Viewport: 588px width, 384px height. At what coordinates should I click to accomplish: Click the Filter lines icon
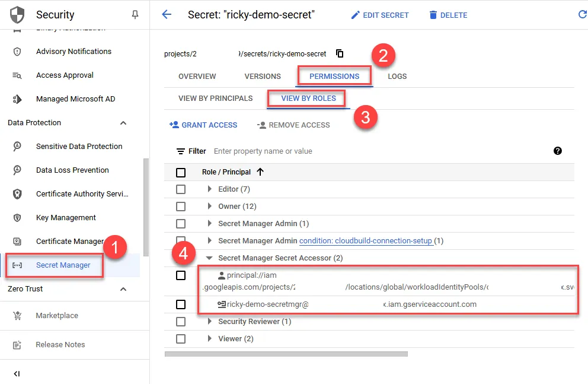pyautogui.click(x=181, y=151)
